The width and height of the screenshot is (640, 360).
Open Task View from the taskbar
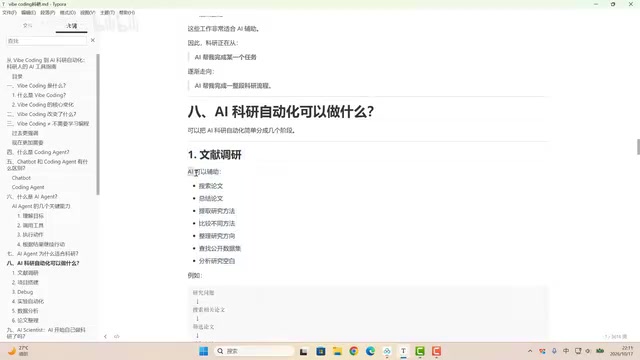point(303,351)
